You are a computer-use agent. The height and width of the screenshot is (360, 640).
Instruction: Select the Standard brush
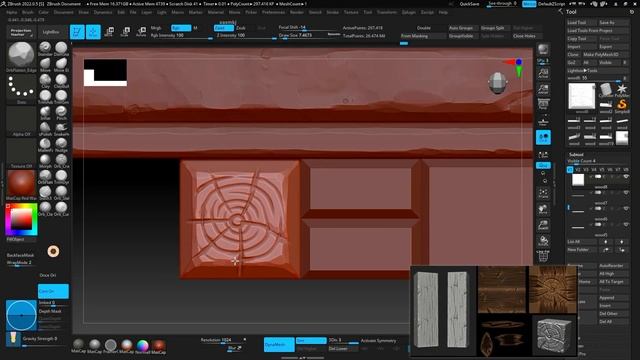coord(45,49)
